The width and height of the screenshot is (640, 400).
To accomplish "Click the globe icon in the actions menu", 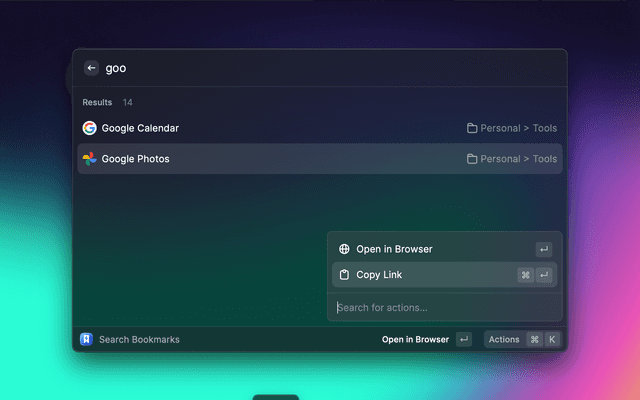I will pos(344,249).
